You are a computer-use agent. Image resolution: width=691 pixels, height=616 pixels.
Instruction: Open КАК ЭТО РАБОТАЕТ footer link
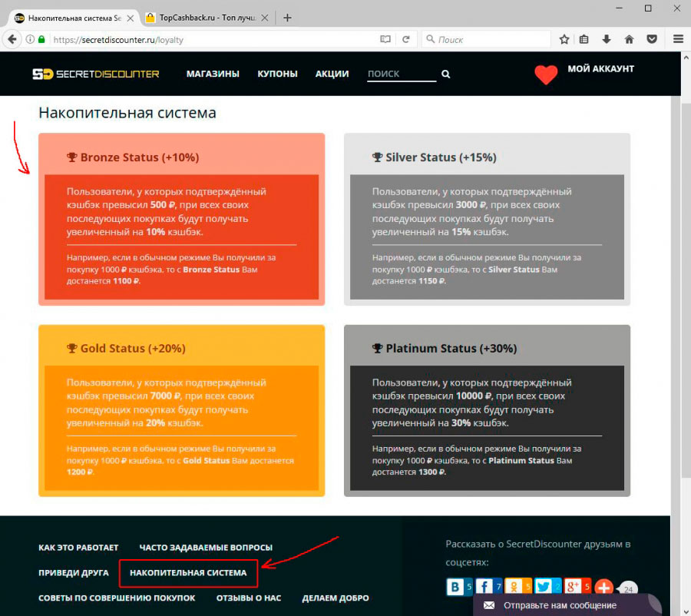(x=78, y=548)
